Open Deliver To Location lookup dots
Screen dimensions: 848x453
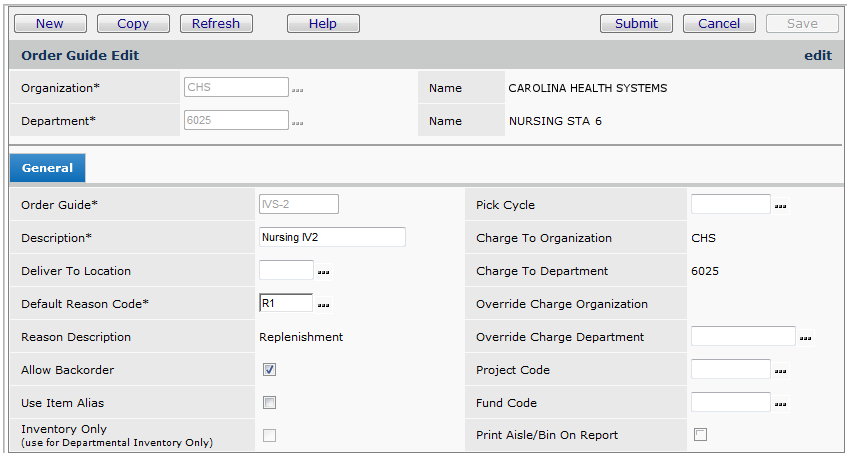click(x=324, y=272)
